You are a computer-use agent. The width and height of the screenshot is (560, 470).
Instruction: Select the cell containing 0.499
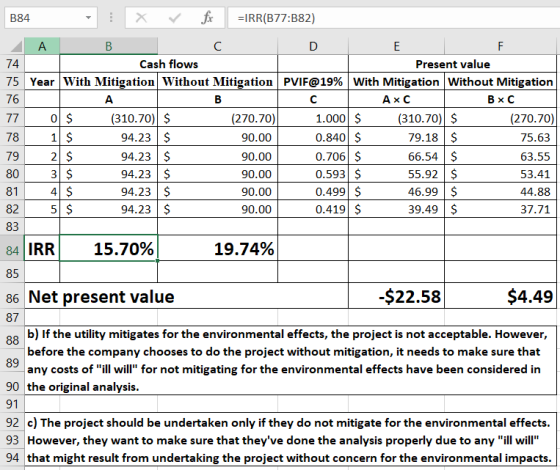click(x=313, y=191)
